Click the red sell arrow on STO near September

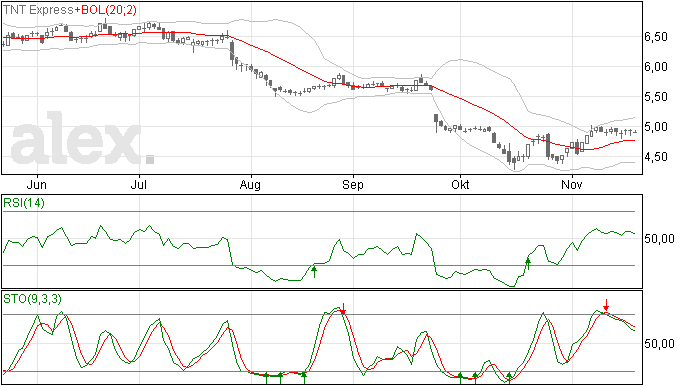(x=343, y=309)
